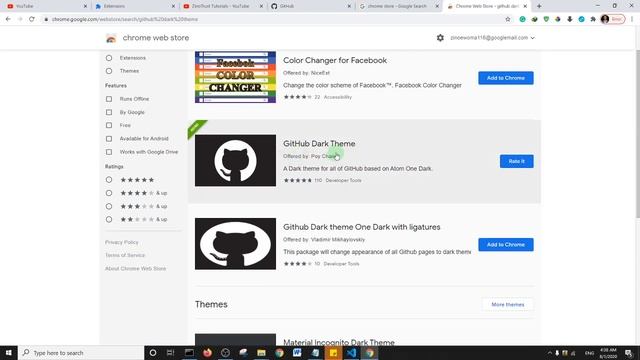Click Rate it for GitHub Dark Theme
This screenshot has height=360, width=640.
tap(516, 161)
